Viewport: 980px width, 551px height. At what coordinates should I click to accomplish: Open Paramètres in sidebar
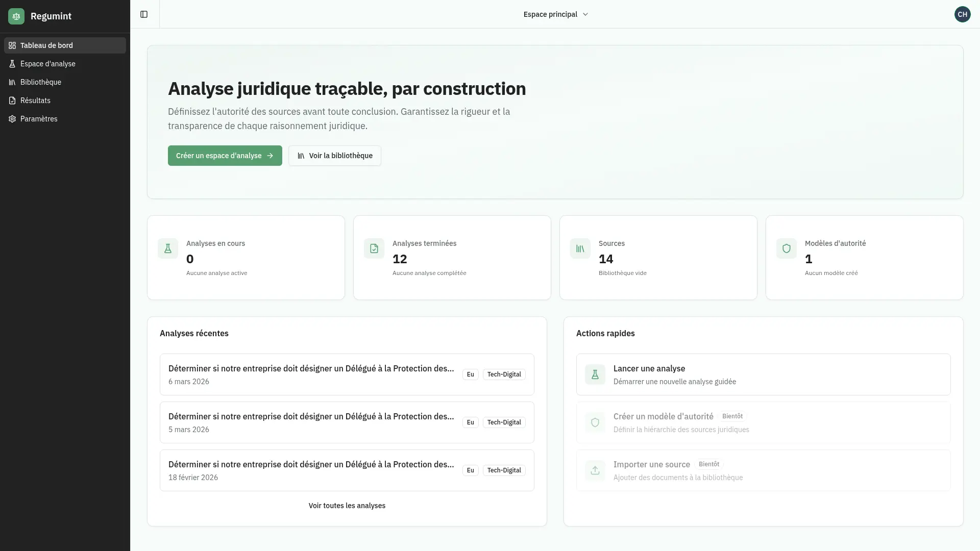pyautogui.click(x=65, y=119)
